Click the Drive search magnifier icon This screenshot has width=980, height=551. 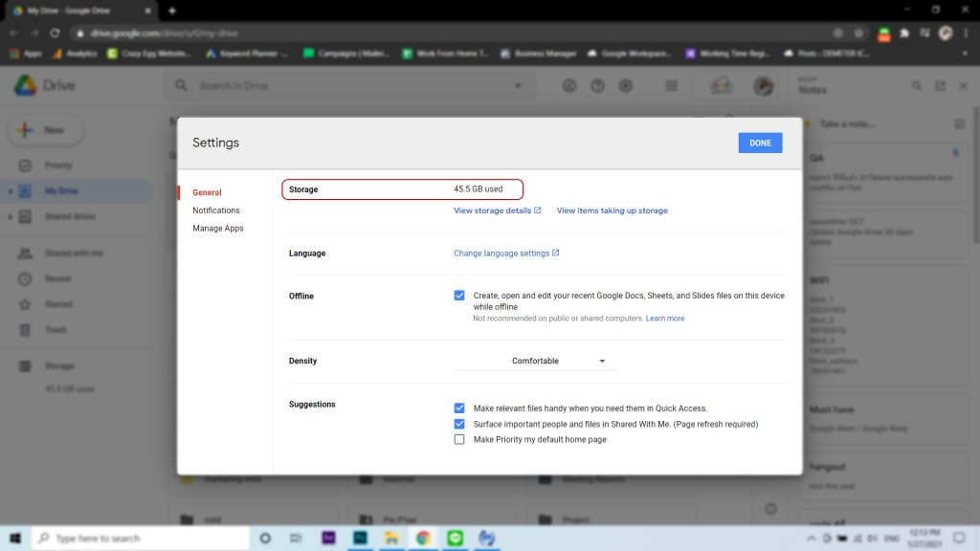coord(181,85)
